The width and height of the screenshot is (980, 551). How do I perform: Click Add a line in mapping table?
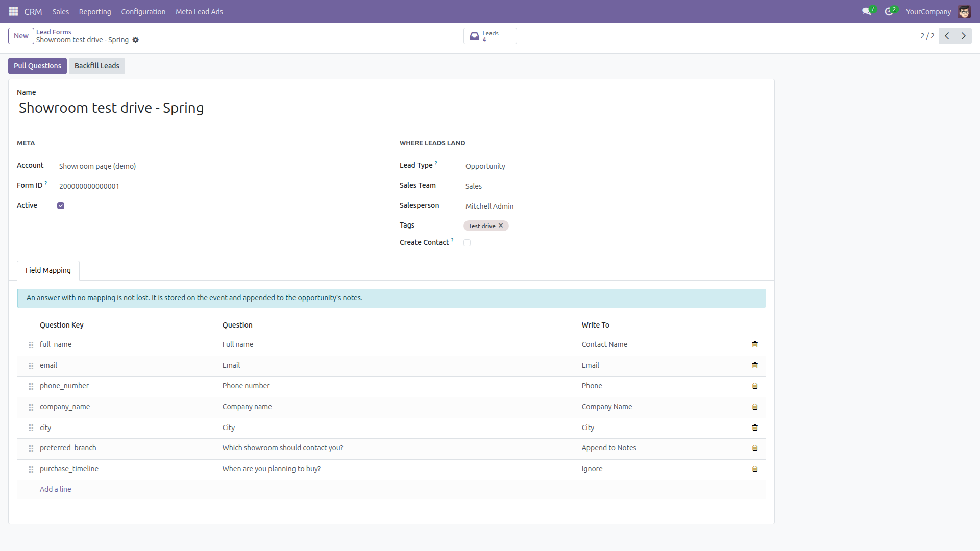pos(56,489)
